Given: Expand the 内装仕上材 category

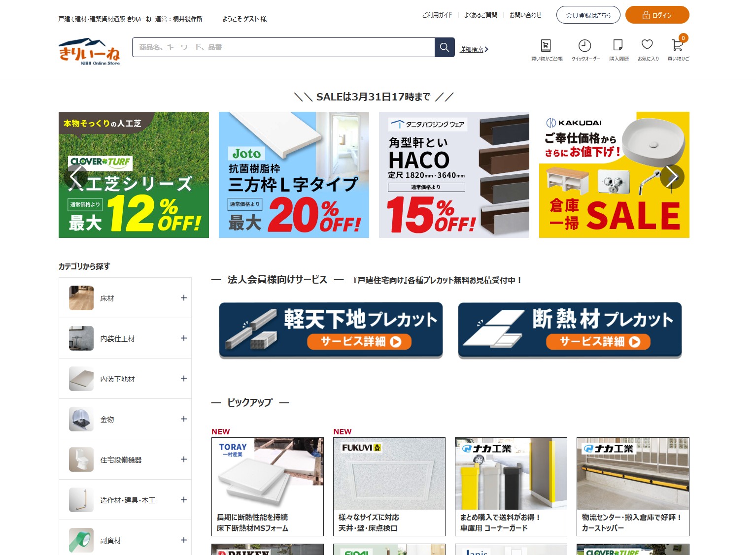Looking at the screenshot, I should 184,338.
